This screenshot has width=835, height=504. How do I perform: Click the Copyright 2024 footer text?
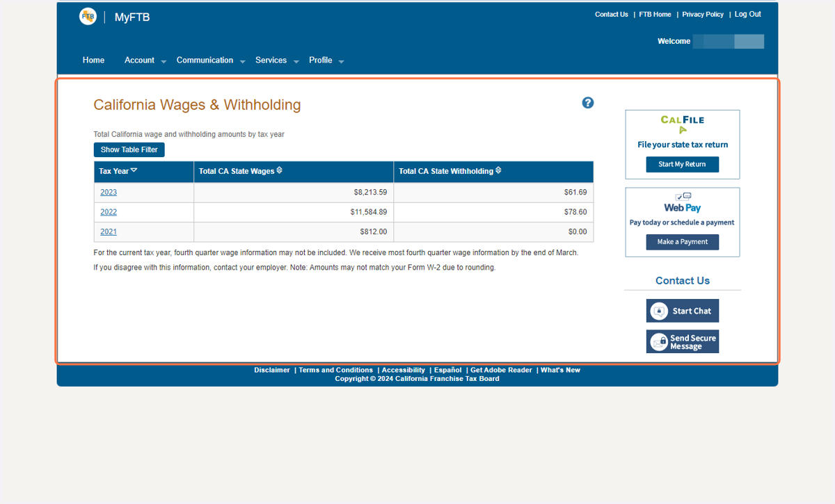417,379
